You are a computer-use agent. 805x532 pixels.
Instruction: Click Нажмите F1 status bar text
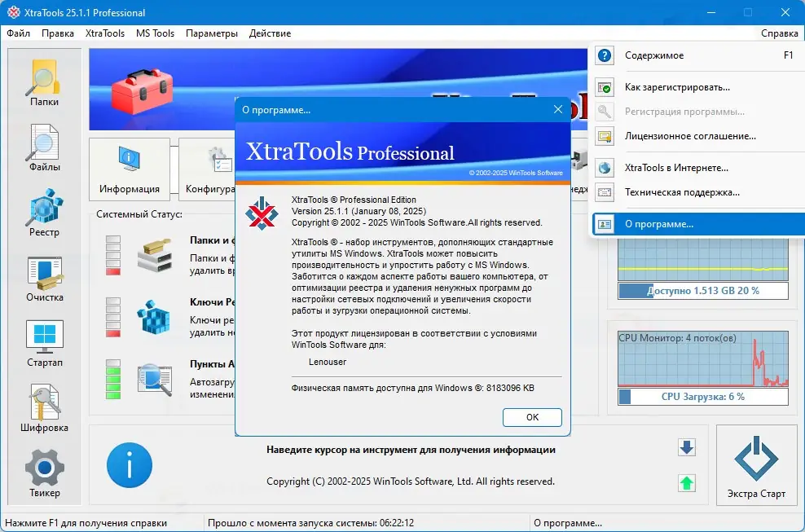(x=86, y=523)
